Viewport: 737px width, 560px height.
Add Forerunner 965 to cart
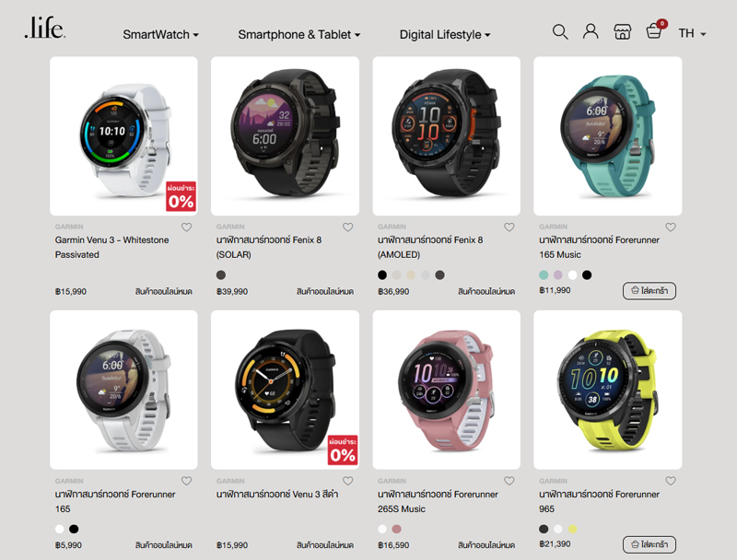point(649,544)
